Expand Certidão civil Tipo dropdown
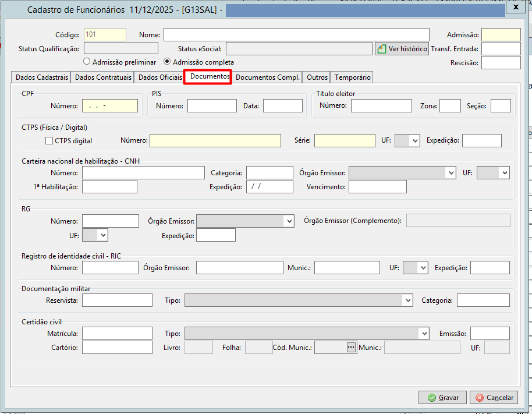Screen dimensions: 532x414 pyautogui.click(x=424, y=334)
